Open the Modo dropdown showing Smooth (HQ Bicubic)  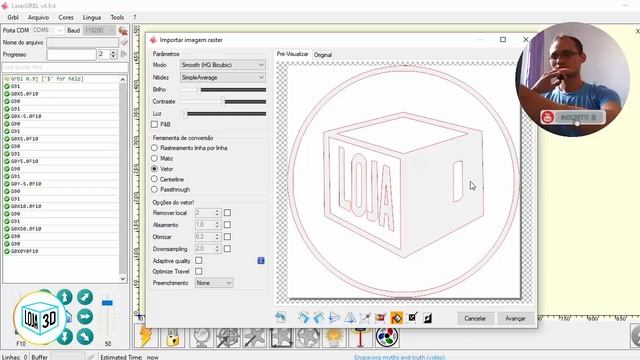[x=223, y=65]
